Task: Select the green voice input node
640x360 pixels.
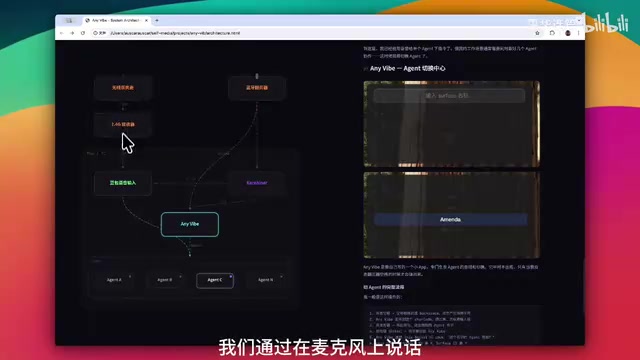Action: [x=123, y=183]
